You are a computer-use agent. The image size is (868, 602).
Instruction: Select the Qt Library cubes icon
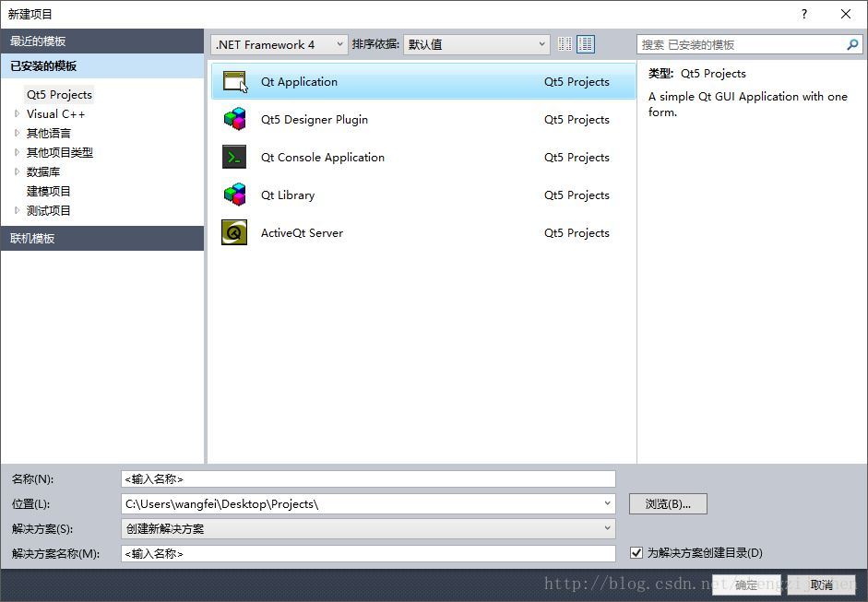(x=234, y=195)
